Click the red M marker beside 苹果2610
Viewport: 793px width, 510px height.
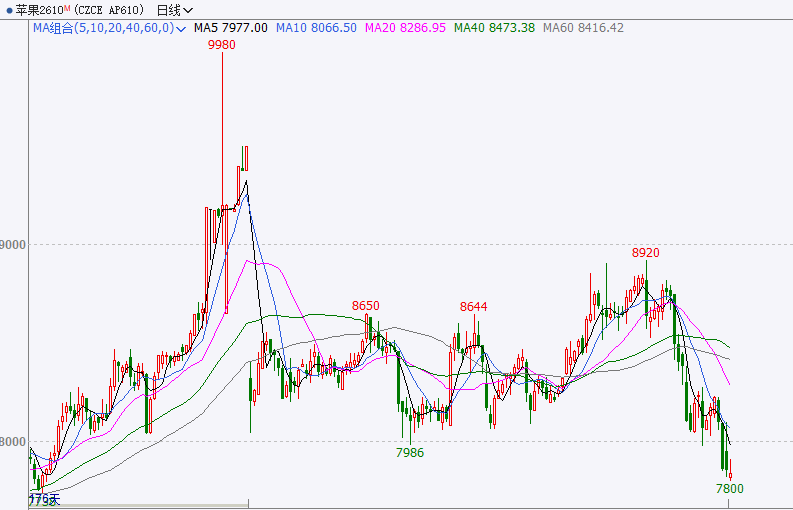(68, 8)
